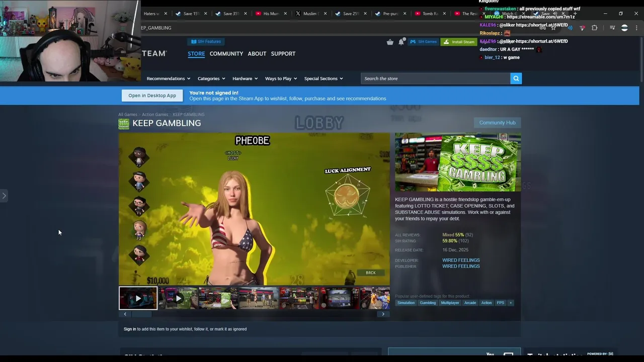
Task: Open the Simulation tag
Action: coord(406,303)
